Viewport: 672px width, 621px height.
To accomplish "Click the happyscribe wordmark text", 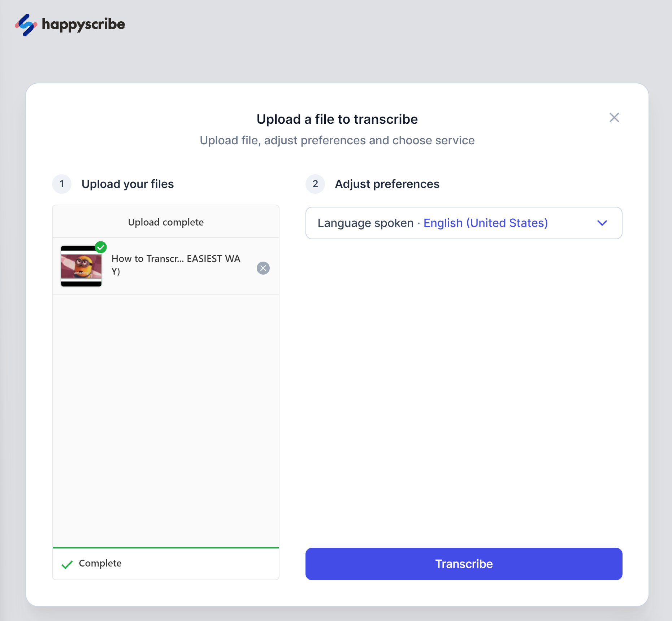I will click(x=83, y=25).
